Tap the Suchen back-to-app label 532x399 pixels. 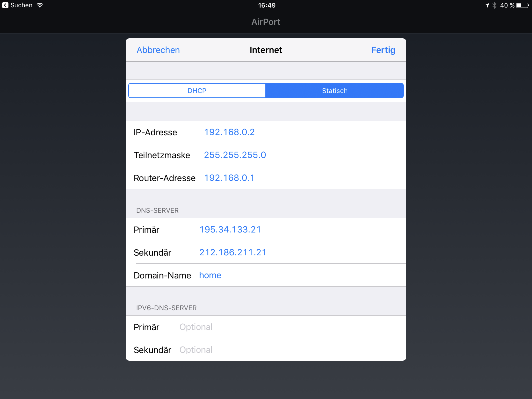[x=21, y=5]
